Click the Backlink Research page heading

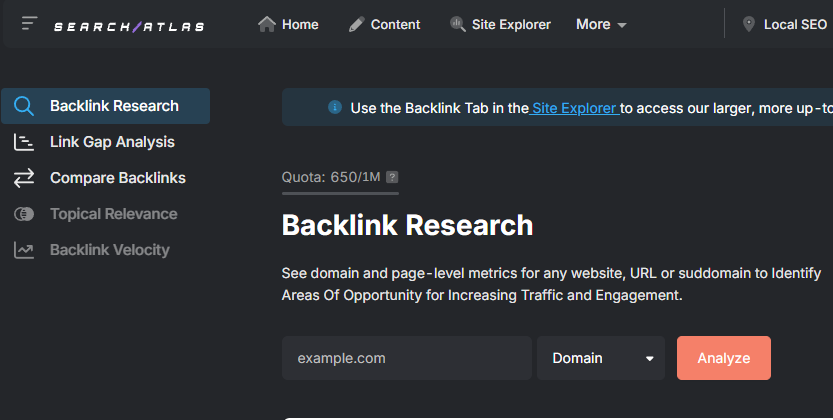coord(407,225)
